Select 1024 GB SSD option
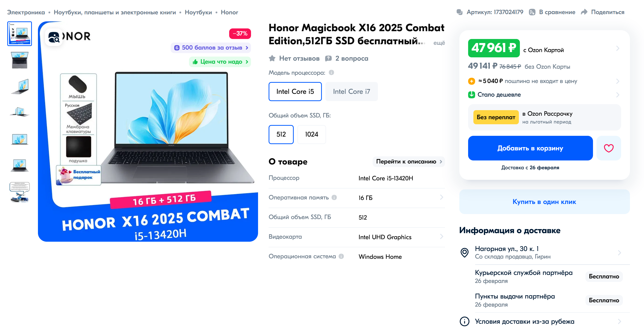Screen dimensions: 644x335 click(311, 134)
